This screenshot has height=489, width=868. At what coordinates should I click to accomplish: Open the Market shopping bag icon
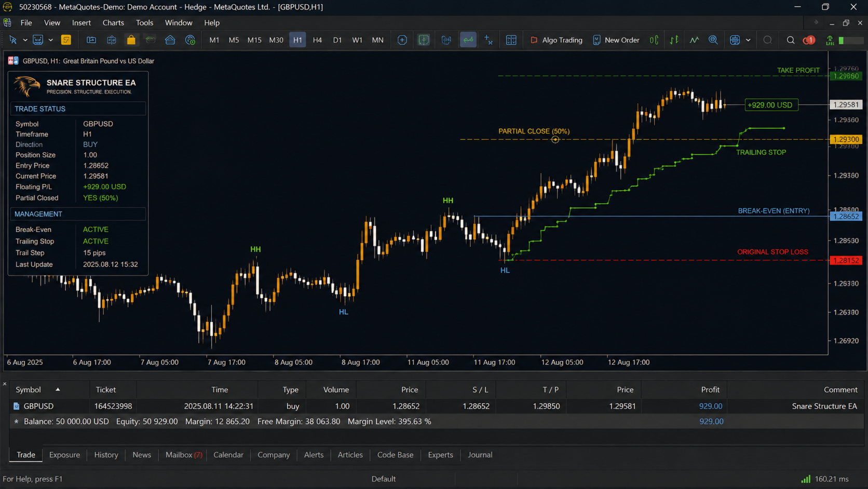(131, 40)
